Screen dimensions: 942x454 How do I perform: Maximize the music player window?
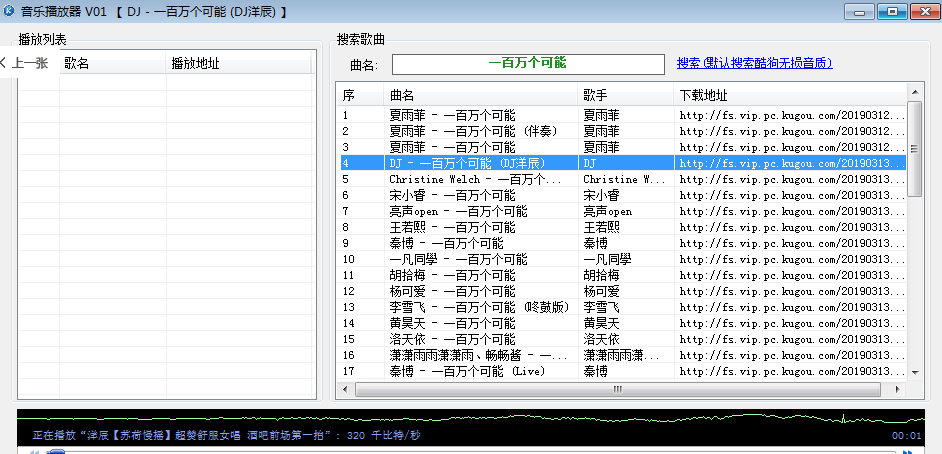[x=892, y=11]
